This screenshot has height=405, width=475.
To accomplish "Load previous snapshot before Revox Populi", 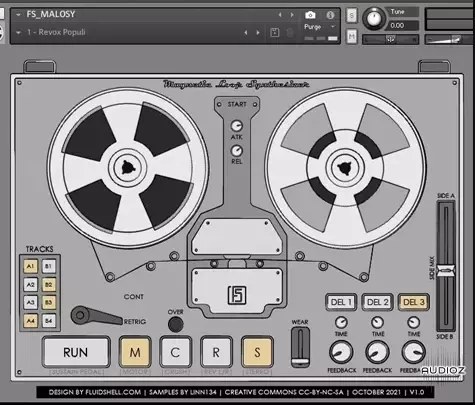I will [x=246, y=33].
